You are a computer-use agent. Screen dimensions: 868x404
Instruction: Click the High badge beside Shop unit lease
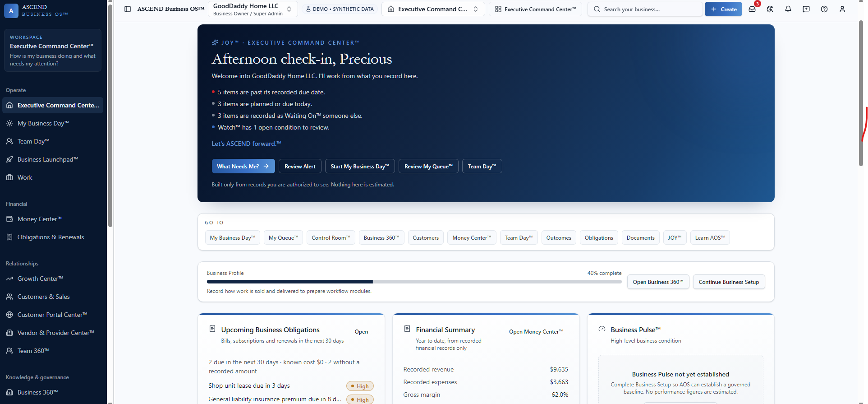(360, 386)
